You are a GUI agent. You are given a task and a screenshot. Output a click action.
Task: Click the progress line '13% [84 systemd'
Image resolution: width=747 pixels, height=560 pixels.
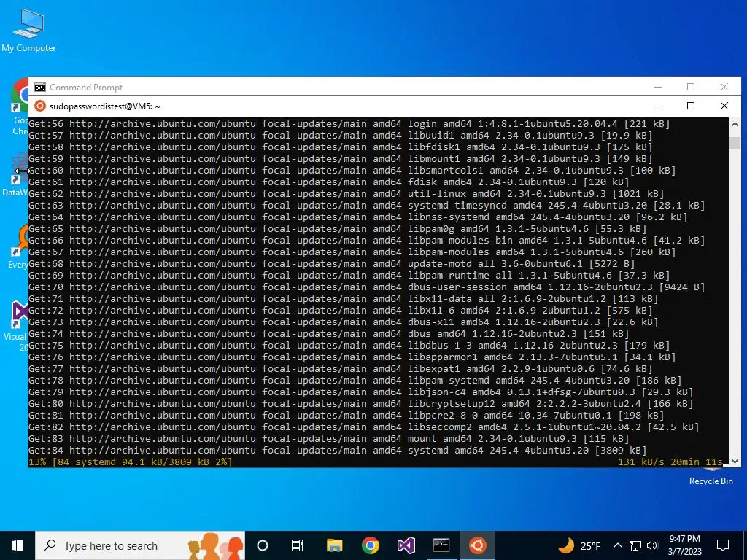[130, 462]
